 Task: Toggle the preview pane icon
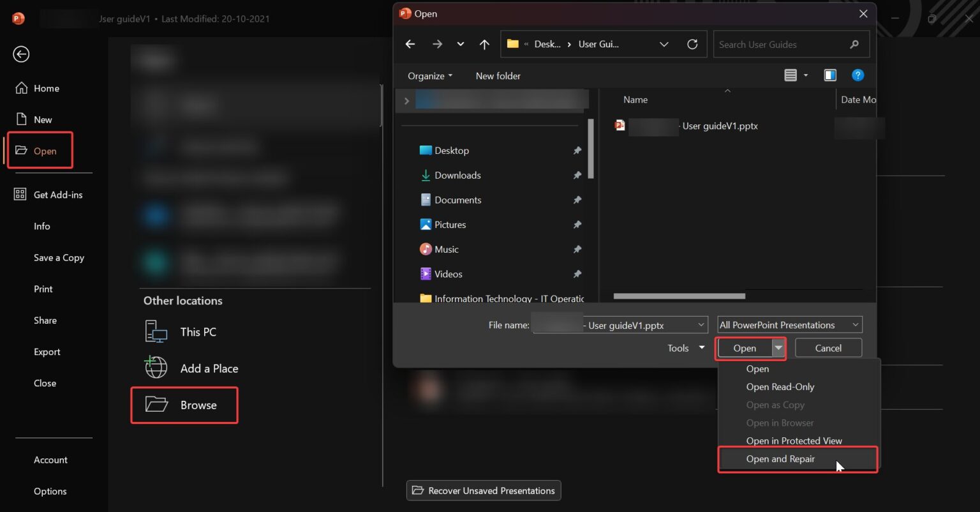(830, 75)
